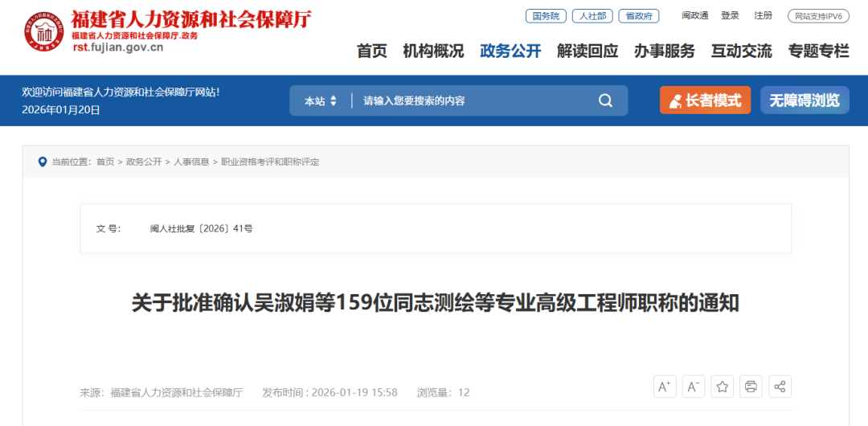Click the location pin breadcrumb icon
868x426 pixels.
pos(42,162)
